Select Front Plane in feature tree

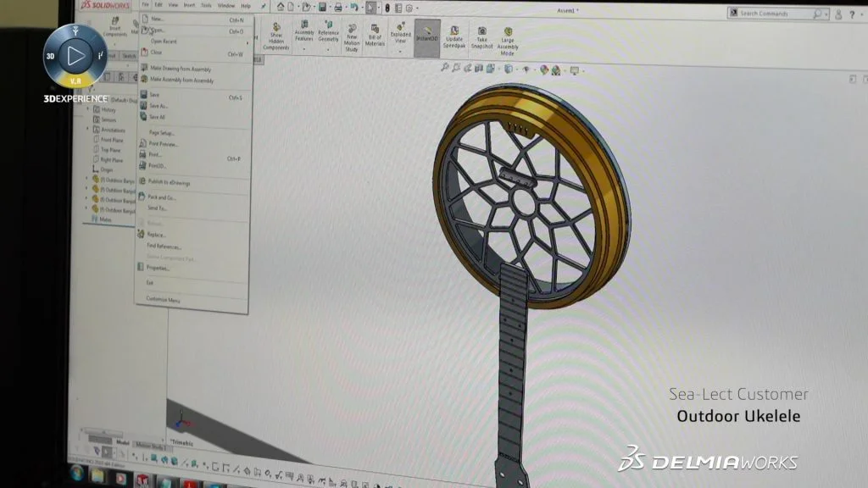[x=112, y=140]
